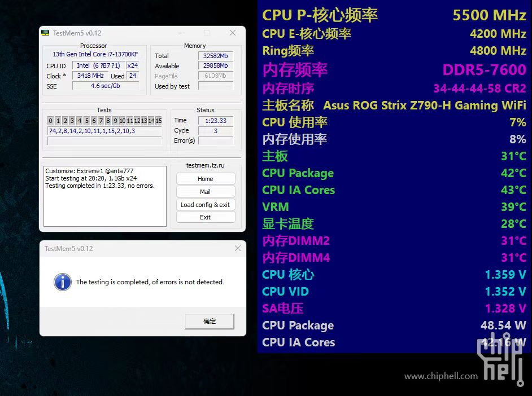Click the PageFile 6103Mb field
The image size is (532, 396).
[215, 76]
